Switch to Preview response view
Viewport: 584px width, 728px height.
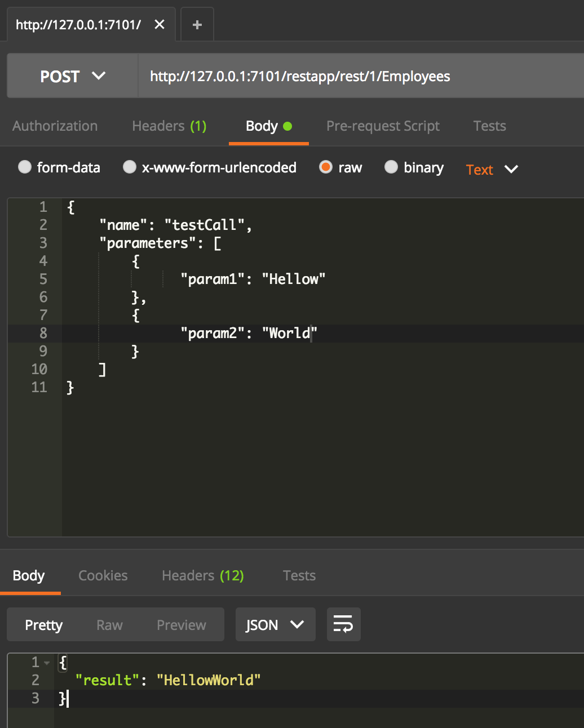181,624
